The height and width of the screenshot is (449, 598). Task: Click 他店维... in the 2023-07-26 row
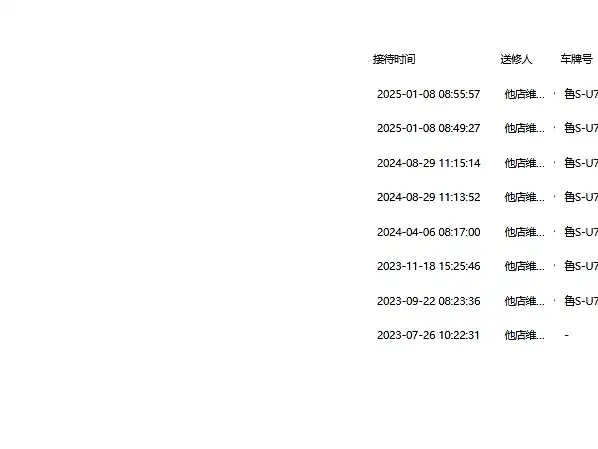pyautogui.click(x=524, y=335)
